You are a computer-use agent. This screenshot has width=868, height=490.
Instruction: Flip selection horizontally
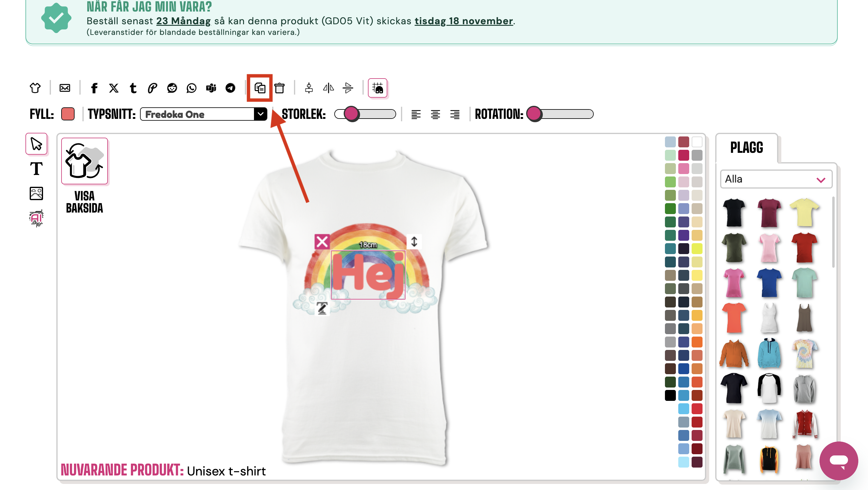pos(328,88)
